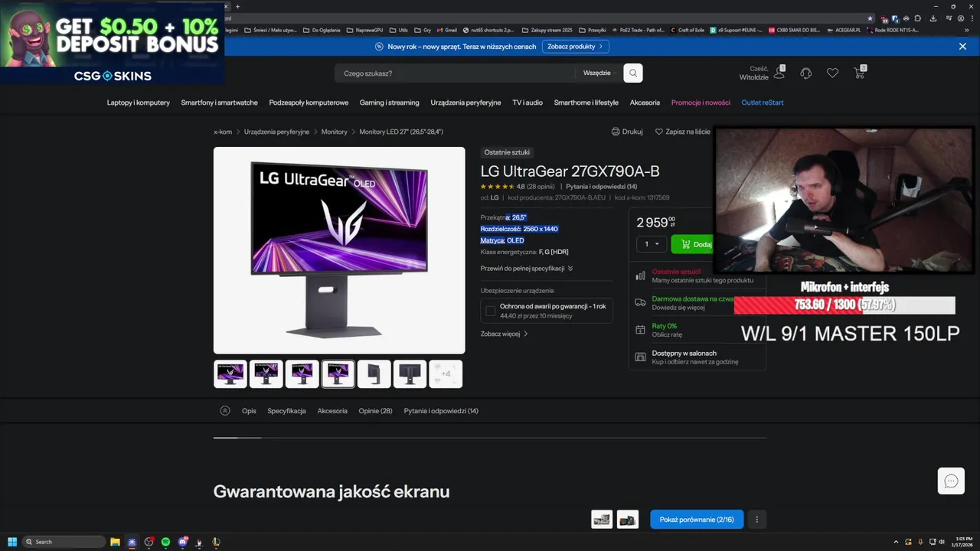The width and height of the screenshot is (980, 551).
Task: Open Urządzenia peryferyjne menu
Action: coord(465,103)
